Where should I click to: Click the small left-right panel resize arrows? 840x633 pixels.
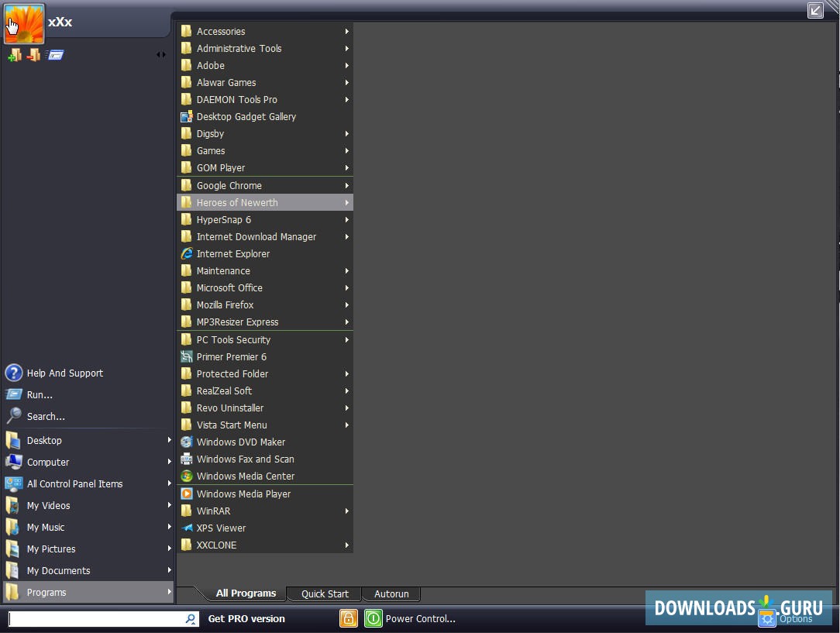160,55
